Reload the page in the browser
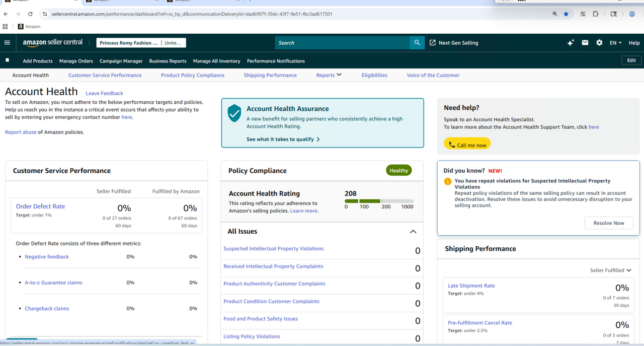The width and height of the screenshot is (644, 346). pos(30,14)
